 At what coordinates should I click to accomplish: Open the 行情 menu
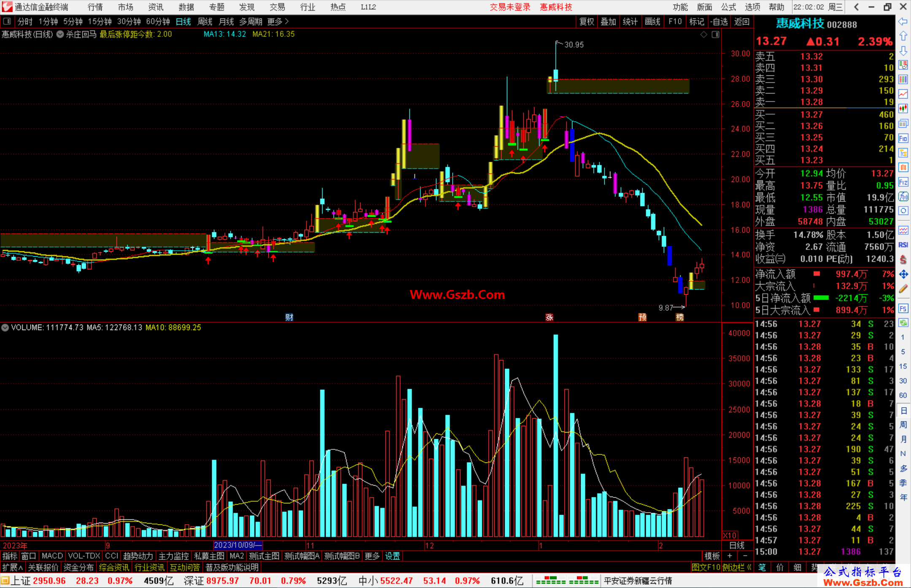[x=95, y=7]
